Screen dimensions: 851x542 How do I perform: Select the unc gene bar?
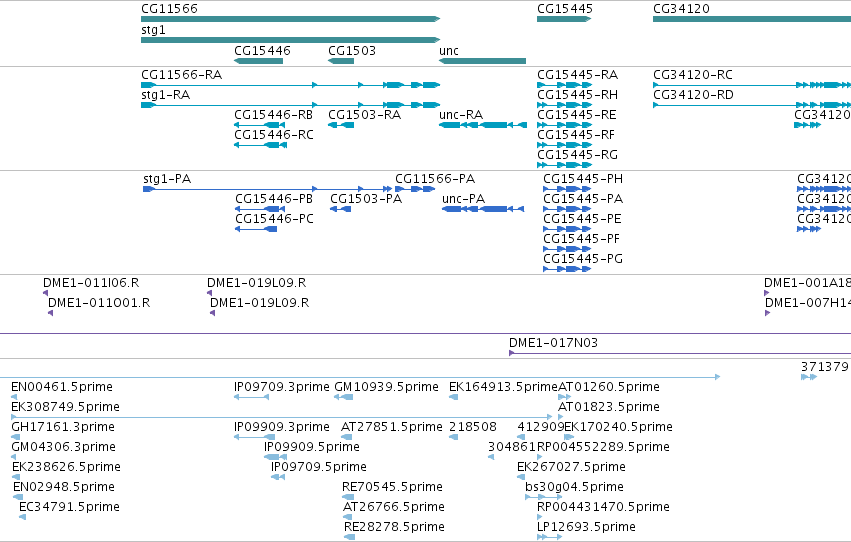482,61
